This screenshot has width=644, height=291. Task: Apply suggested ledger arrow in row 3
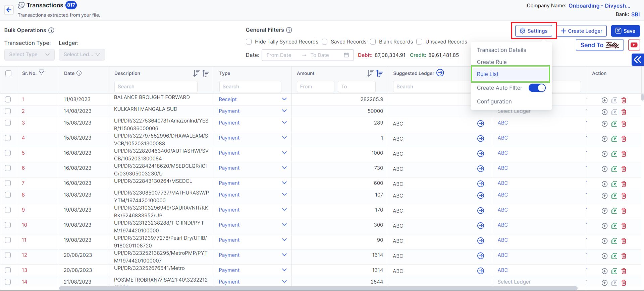point(481,124)
